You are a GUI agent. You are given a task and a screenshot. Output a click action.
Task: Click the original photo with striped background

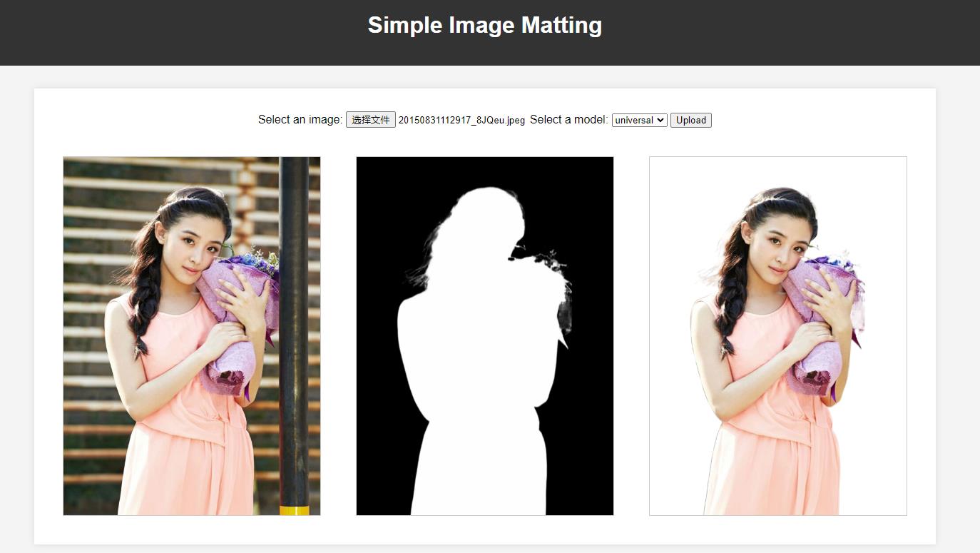click(x=192, y=336)
